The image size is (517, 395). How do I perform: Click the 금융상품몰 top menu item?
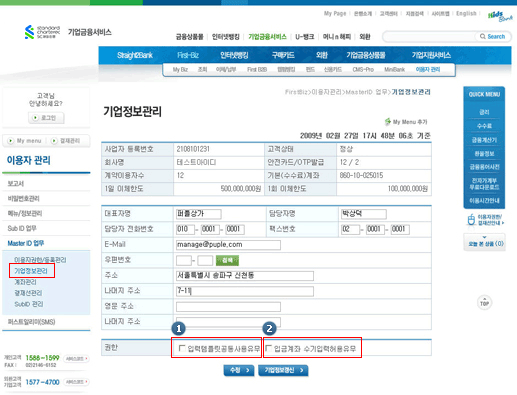[189, 37]
